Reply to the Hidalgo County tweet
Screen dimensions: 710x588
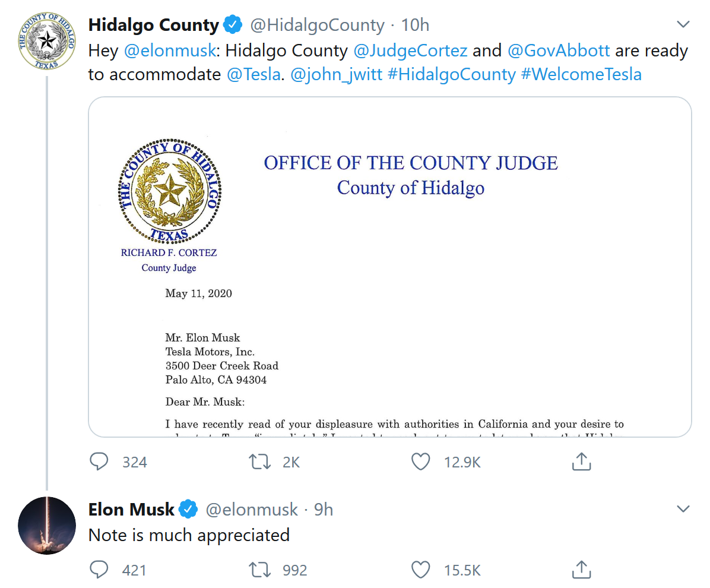(x=99, y=461)
